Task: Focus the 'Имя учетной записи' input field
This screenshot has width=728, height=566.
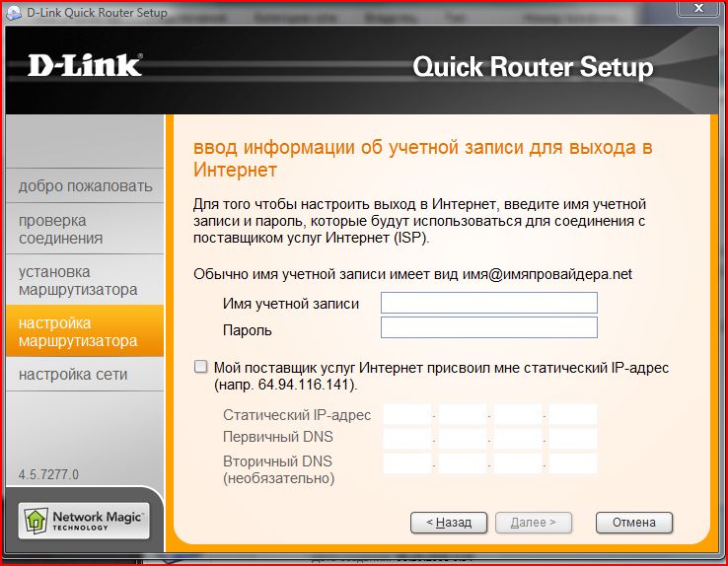Action: (489, 303)
